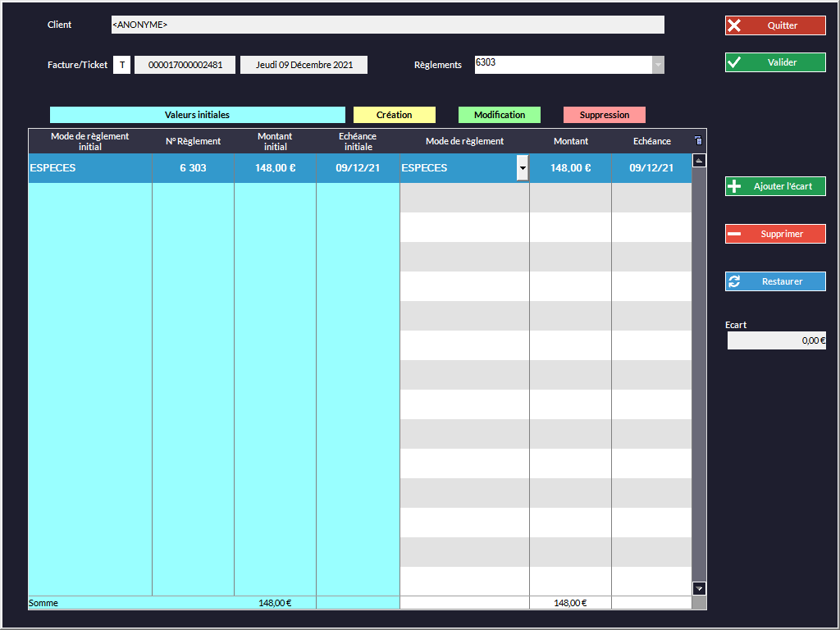This screenshot has height=630, width=840.
Task: Click the red X Quitter icon
Action: click(x=734, y=25)
